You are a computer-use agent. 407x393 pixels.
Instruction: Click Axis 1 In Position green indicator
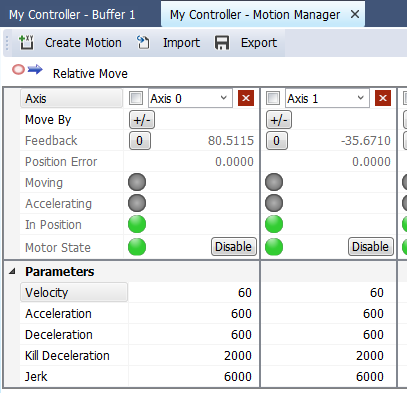(x=274, y=224)
